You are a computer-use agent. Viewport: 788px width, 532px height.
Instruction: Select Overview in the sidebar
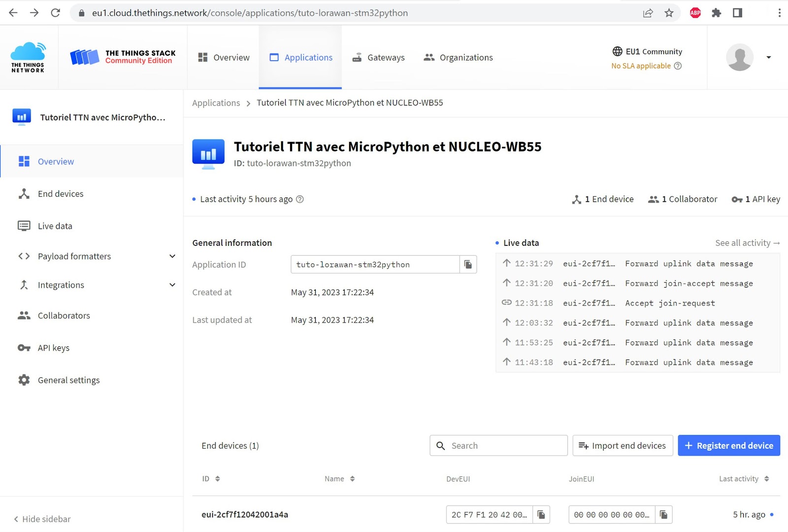(x=92, y=162)
